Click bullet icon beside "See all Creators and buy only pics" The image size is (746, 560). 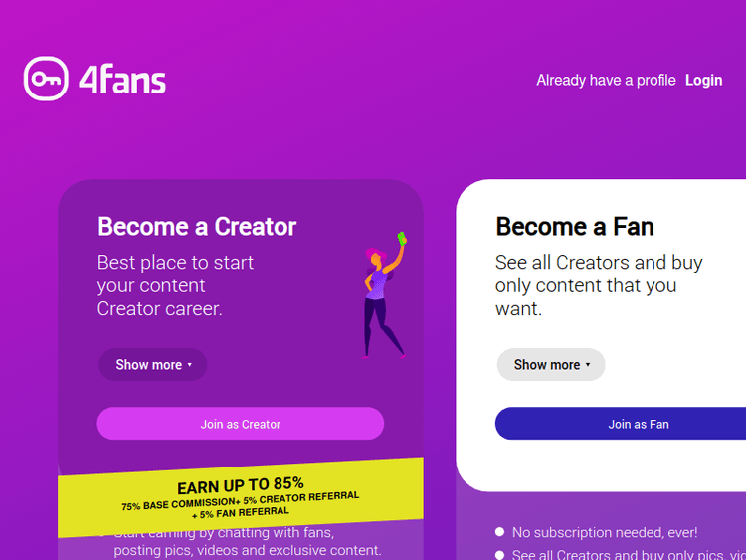500,555
